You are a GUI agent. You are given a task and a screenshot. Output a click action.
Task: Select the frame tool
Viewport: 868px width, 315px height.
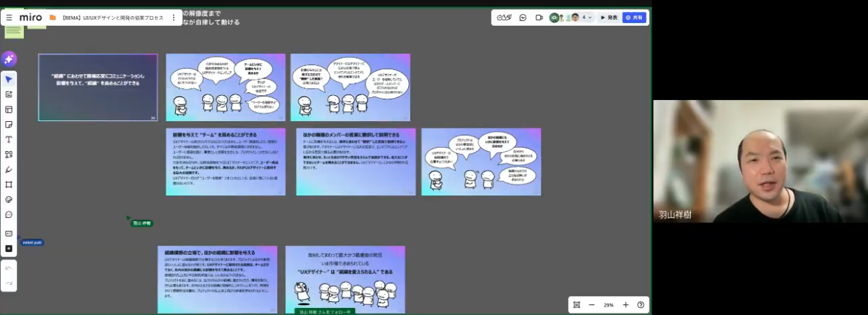click(9, 185)
